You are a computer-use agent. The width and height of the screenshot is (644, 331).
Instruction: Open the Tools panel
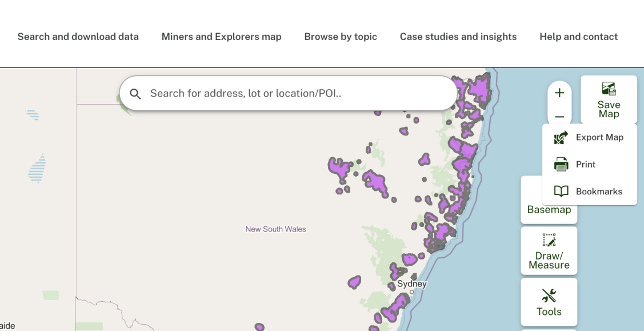coord(549,302)
